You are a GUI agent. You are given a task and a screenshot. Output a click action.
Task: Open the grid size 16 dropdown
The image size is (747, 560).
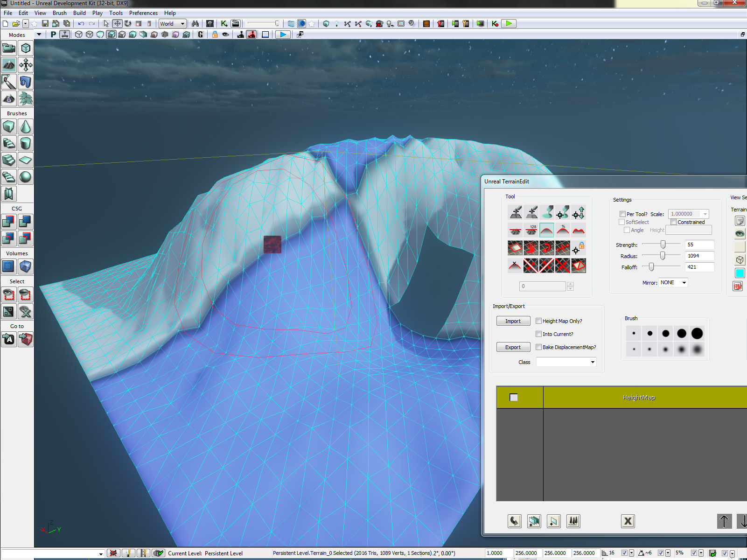pos(631,553)
